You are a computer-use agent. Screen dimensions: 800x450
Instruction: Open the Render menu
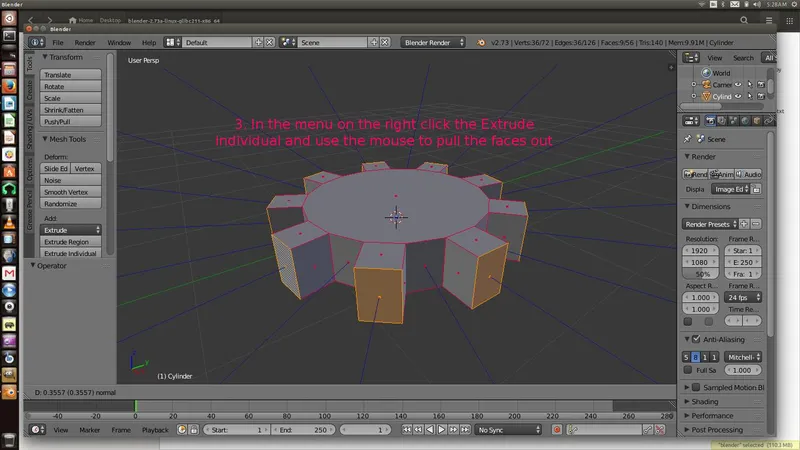point(85,43)
